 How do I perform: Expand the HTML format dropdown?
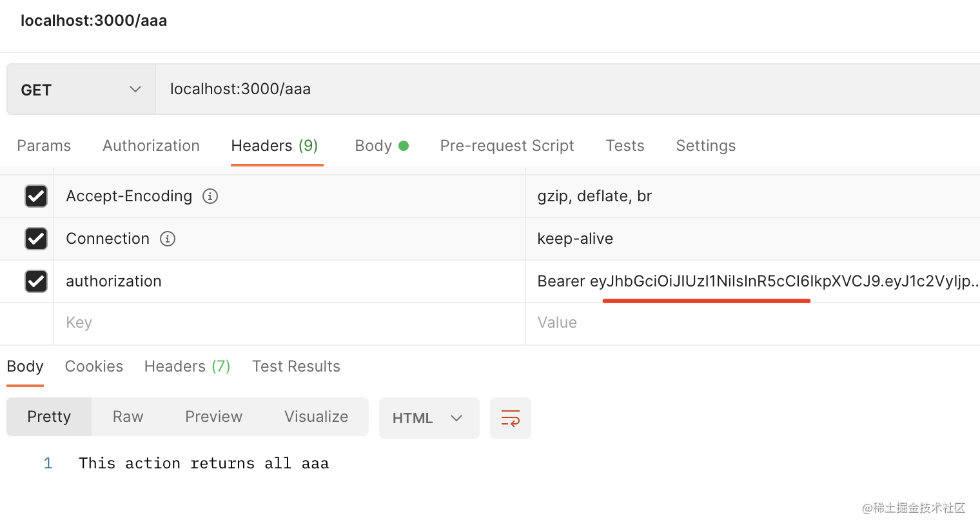pyautogui.click(x=429, y=418)
